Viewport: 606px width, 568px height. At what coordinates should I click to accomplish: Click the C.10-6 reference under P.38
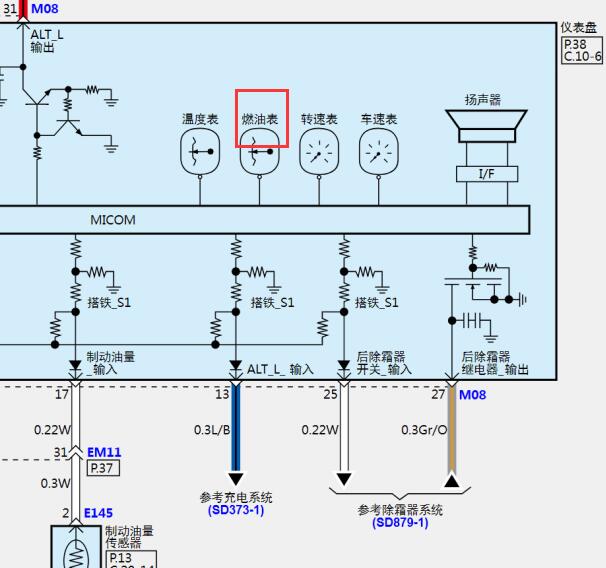point(582,56)
